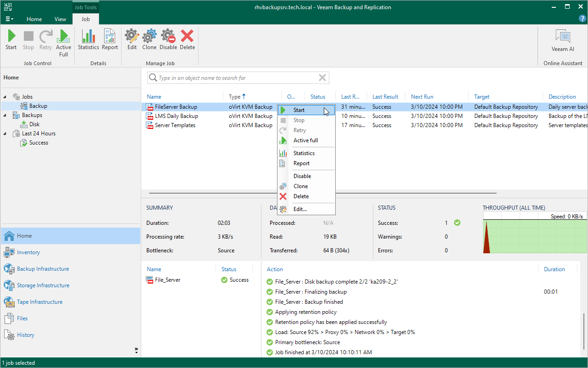This screenshot has height=368, width=588.
Task: Click the Disable job ribbon icon
Action: point(168,40)
